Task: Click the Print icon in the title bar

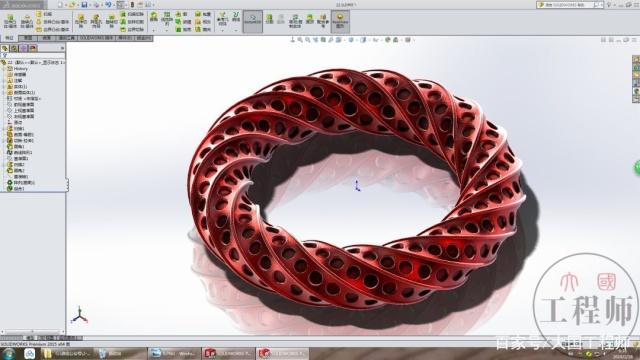Action: click(x=96, y=4)
